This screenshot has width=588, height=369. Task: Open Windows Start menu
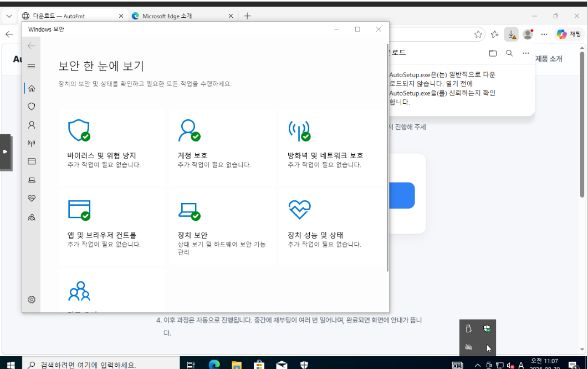coord(11,365)
